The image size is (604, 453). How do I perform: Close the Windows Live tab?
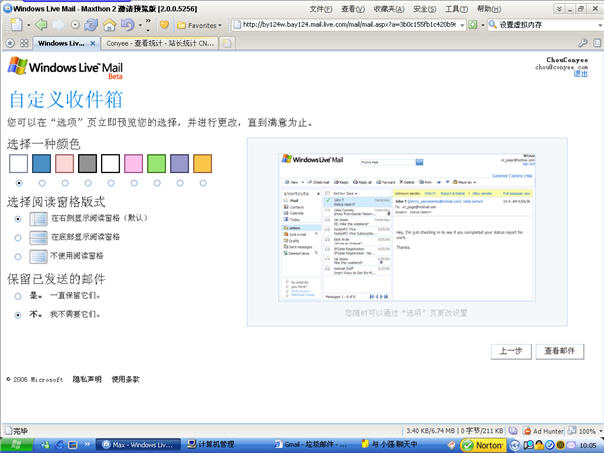click(93, 44)
